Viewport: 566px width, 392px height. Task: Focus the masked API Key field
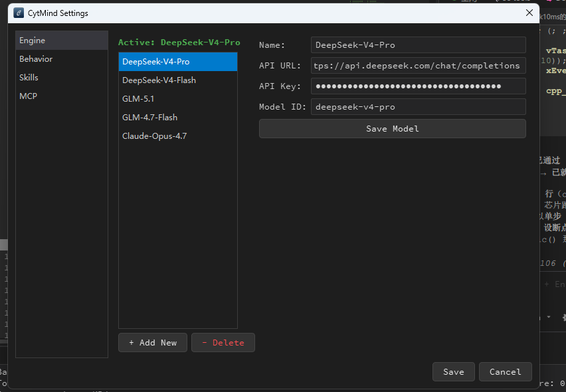419,86
